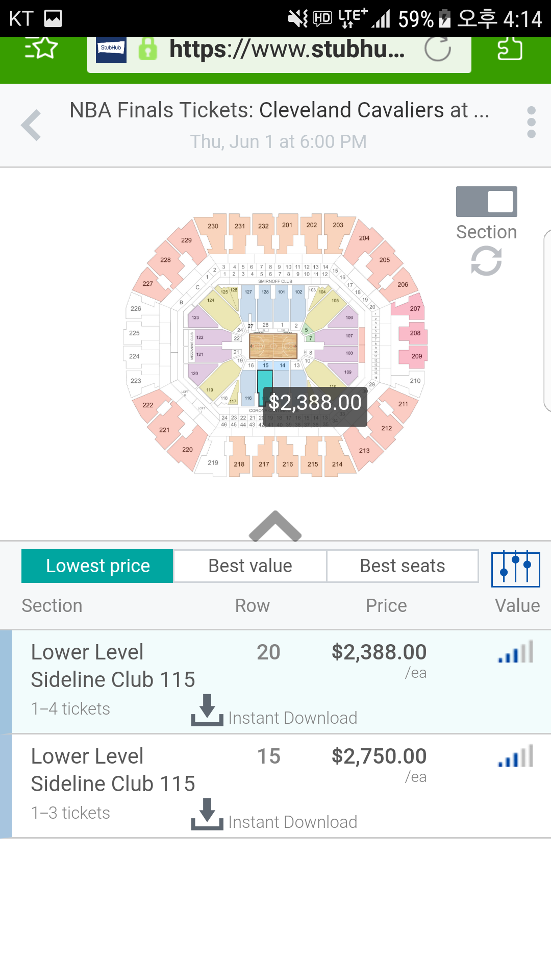The height and width of the screenshot is (980, 551).
Task: Open the browser extensions puzzle icon
Action: tap(510, 49)
